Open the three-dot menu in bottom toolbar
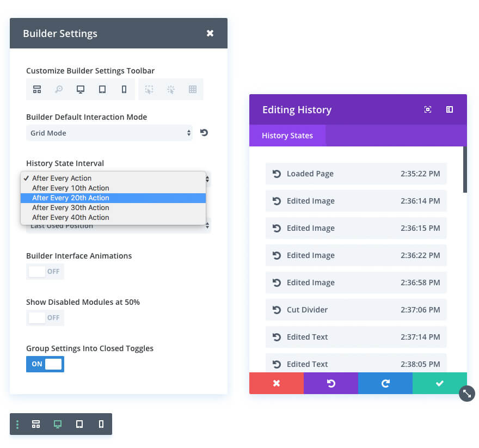The height and width of the screenshot is (448, 479). point(17,424)
